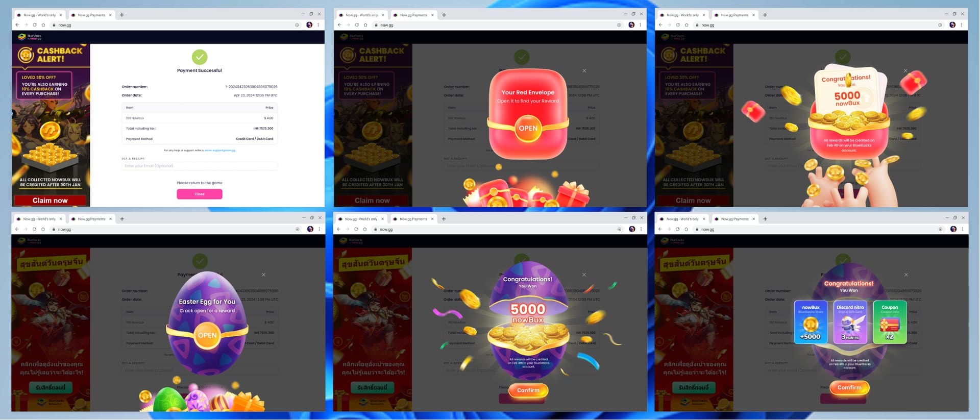Switch to the Now.gg Payments tab in the Easter Egg window

click(92, 219)
